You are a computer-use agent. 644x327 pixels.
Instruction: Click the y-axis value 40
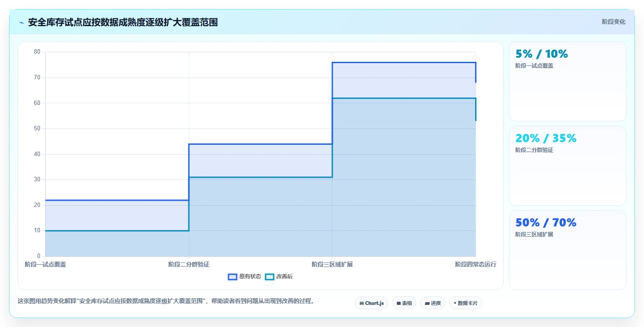pyautogui.click(x=37, y=154)
